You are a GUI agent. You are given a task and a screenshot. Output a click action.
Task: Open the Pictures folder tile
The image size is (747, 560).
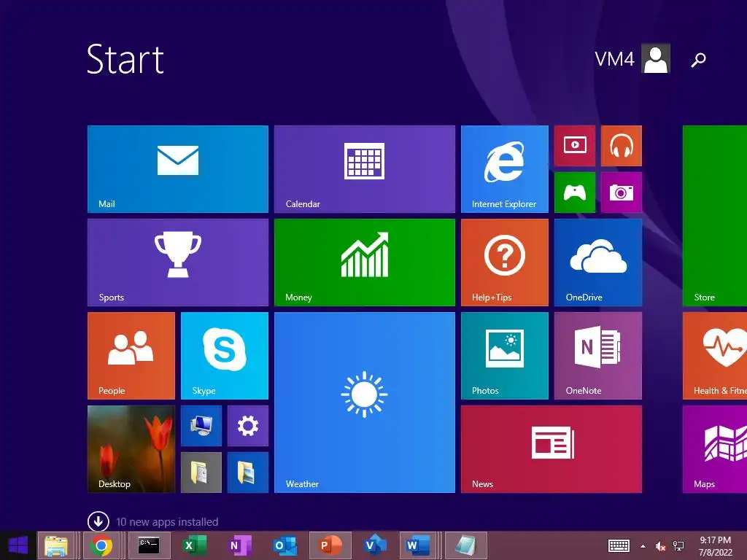pos(248,472)
